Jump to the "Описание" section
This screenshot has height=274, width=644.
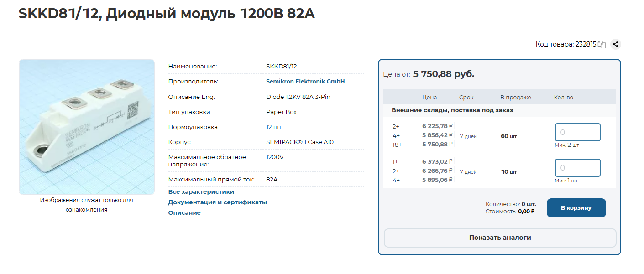(x=184, y=213)
